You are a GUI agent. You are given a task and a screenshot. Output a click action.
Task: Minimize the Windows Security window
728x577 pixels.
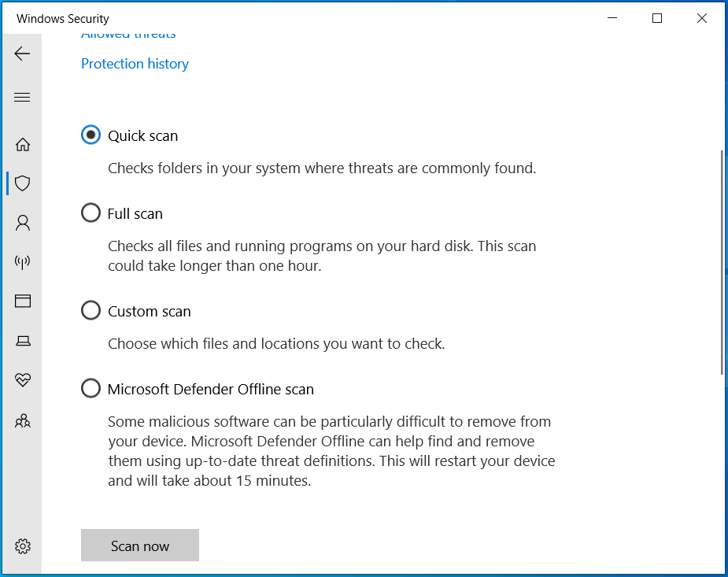coord(612,18)
